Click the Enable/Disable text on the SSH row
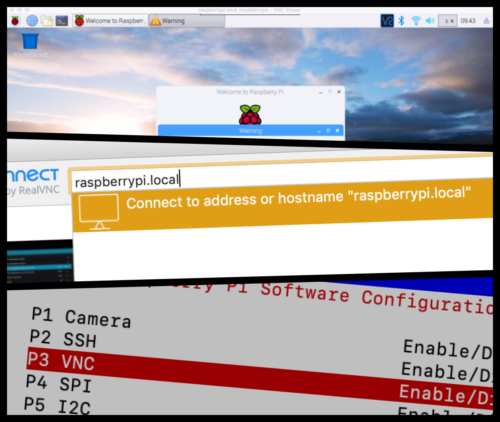The width and height of the screenshot is (500, 422). tap(447, 372)
